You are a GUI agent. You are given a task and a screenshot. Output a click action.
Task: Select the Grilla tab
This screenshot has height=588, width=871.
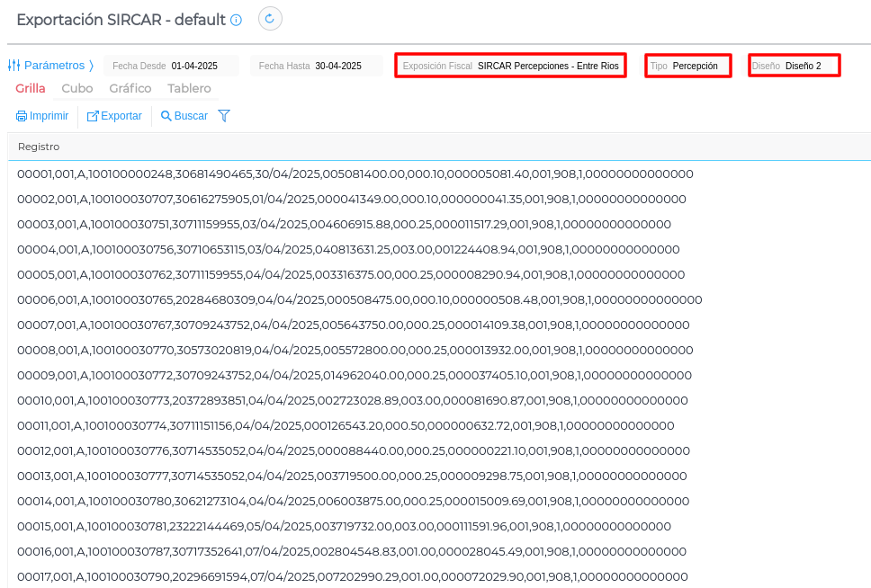click(x=31, y=88)
